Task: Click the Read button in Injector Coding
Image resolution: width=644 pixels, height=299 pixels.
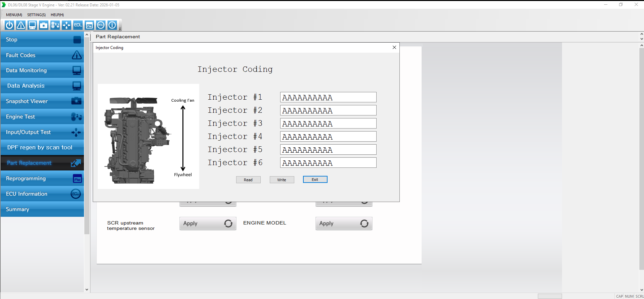Action: tap(248, 180)
